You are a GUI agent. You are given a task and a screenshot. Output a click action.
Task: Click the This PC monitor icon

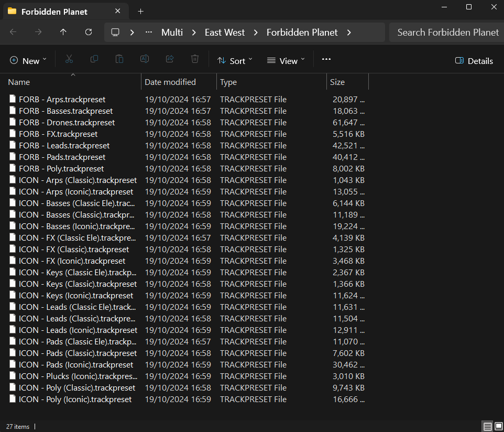tap(115, 32)
